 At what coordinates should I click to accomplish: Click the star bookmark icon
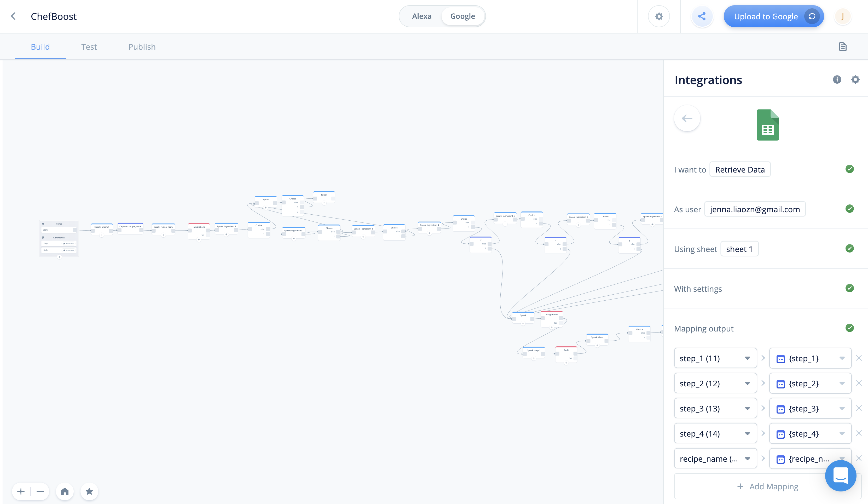tap(89, 491)
